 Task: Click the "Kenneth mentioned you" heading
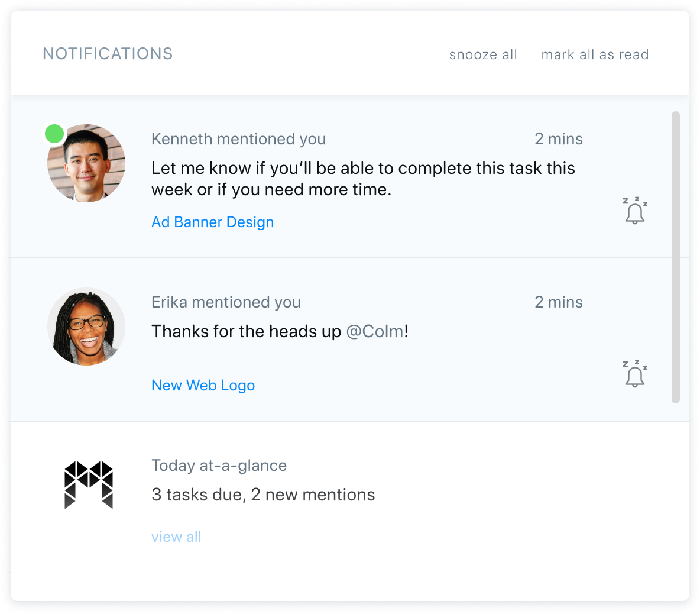click(x=238, y=139)
